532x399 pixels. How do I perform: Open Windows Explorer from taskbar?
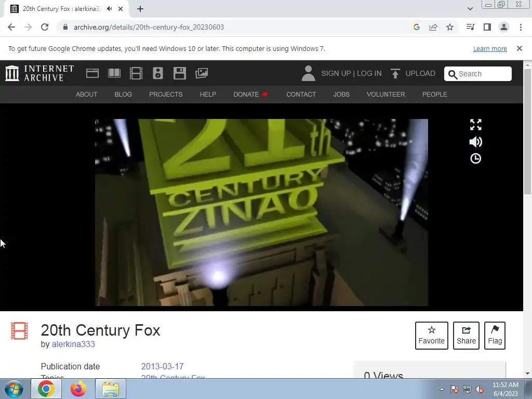[111, 389]
